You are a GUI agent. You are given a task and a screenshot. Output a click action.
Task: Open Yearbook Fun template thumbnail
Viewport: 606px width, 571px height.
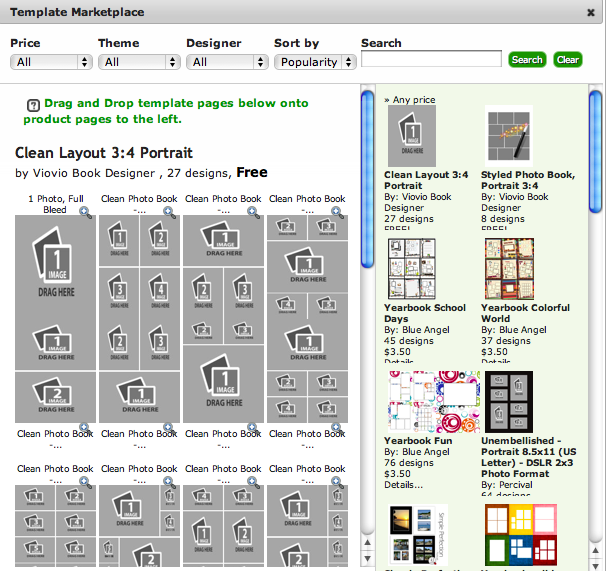tap(434, 402)
